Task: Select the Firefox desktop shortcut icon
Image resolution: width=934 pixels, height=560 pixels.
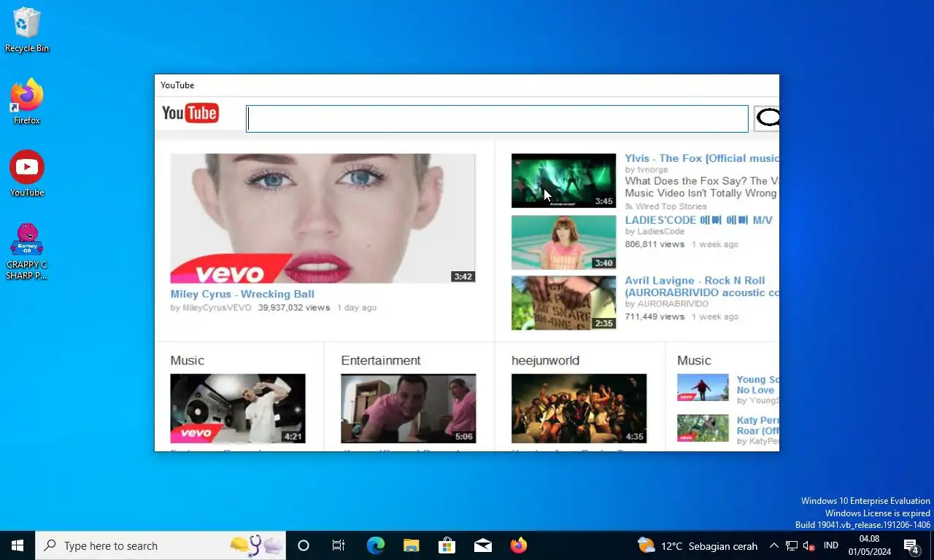Action: pos(27,101)
